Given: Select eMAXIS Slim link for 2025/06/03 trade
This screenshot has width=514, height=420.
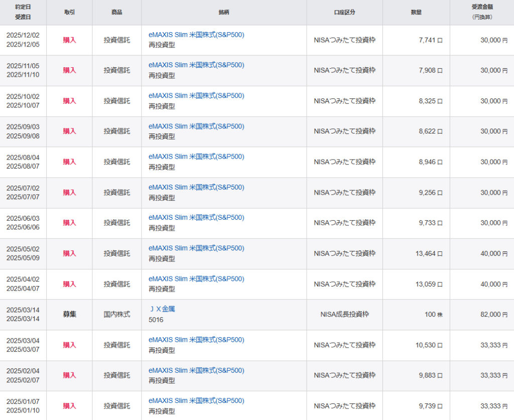Looking at the screenshot, I should [196, 217].
